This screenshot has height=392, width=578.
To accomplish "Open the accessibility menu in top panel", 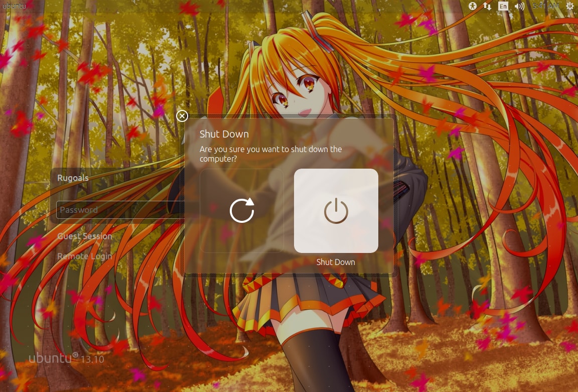I will point(472,6).
